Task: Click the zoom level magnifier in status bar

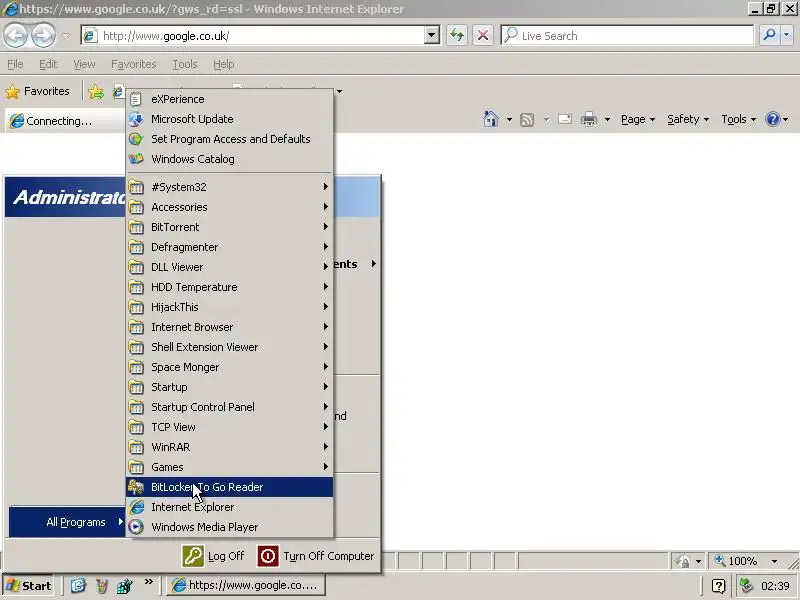Action: tap(720, 560)
